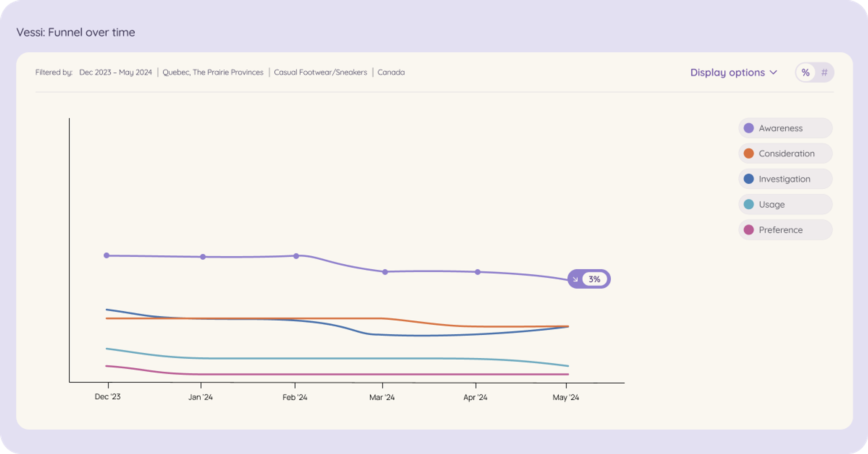Open the Display options dropdown
This screenshot has width=868, height=454.
coord(733,72)
